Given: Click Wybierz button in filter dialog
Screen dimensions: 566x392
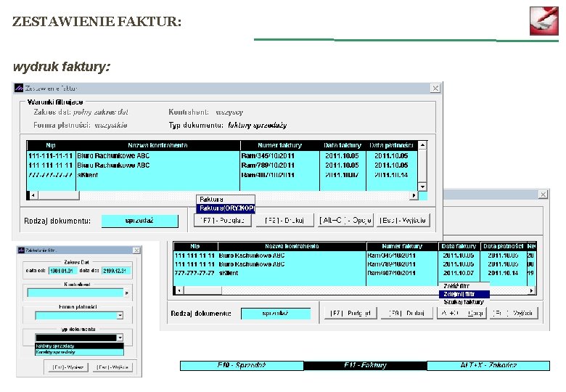Looking at the screenshot, I should tap(68, 367).
